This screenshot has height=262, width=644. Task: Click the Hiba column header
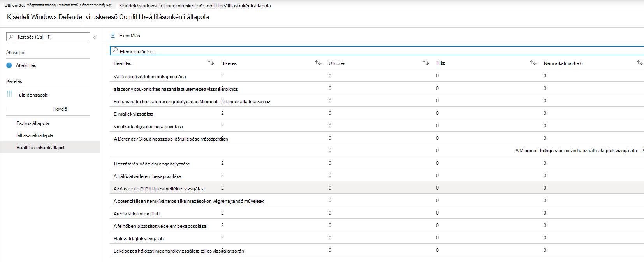tap(441, 63)
